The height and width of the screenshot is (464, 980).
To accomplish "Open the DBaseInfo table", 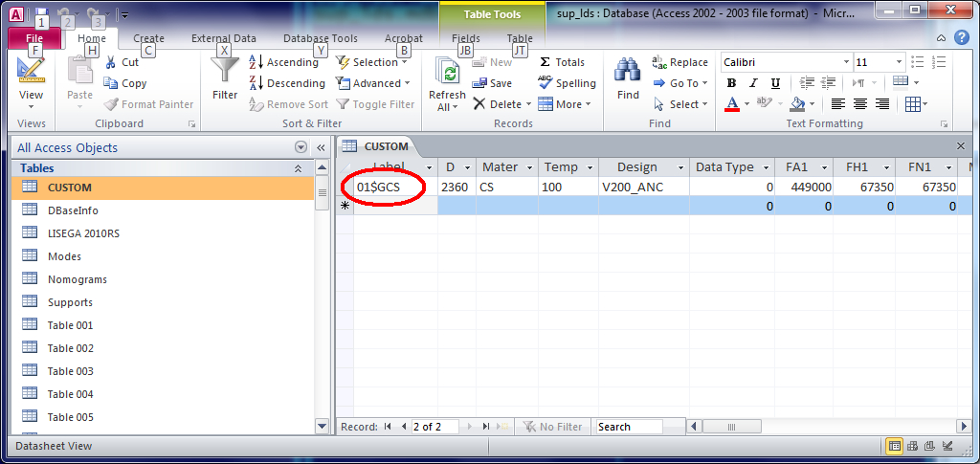I will pos(73,210).
